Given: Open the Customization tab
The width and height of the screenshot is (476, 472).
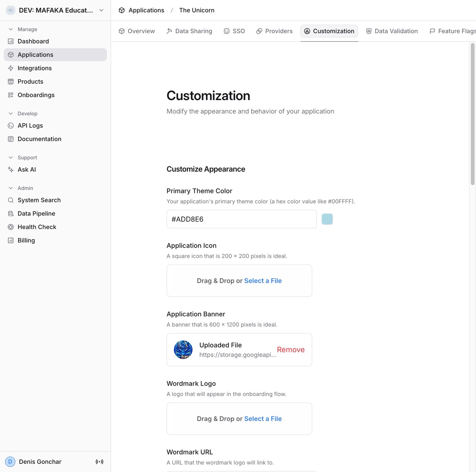Looking at the screenshot, I should (329, 31).
